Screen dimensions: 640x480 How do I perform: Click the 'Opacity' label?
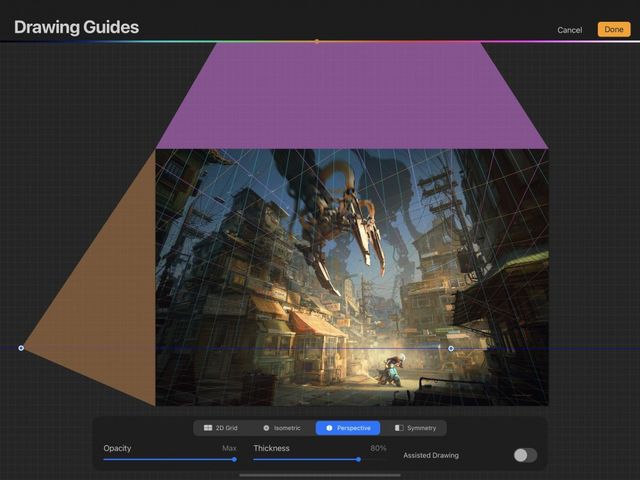pos(117,448)
